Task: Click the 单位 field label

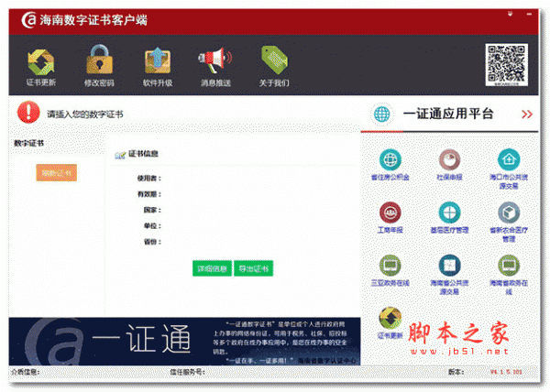Action: click(x=152, y=226)
